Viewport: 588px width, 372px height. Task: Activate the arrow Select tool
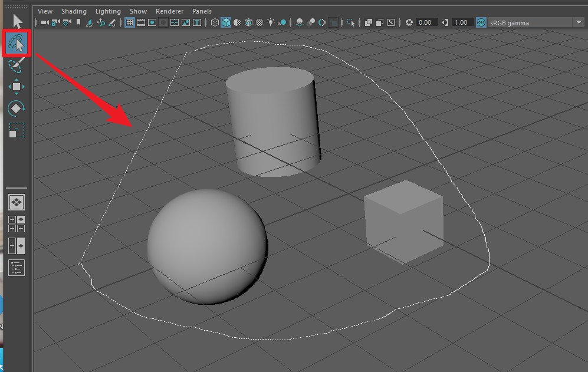click(17, 22)
